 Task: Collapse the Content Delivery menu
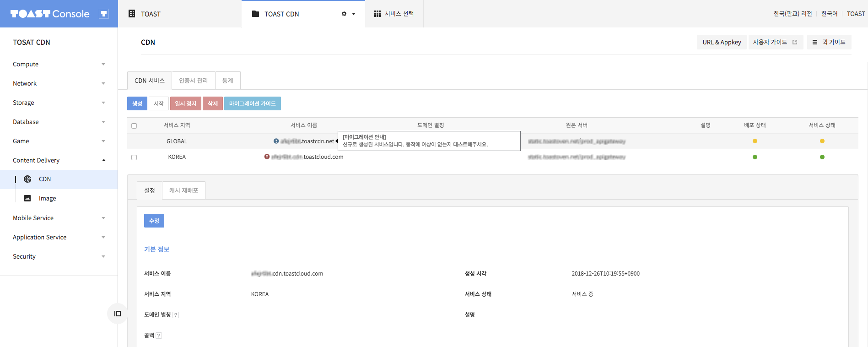[x=59, y=160]
